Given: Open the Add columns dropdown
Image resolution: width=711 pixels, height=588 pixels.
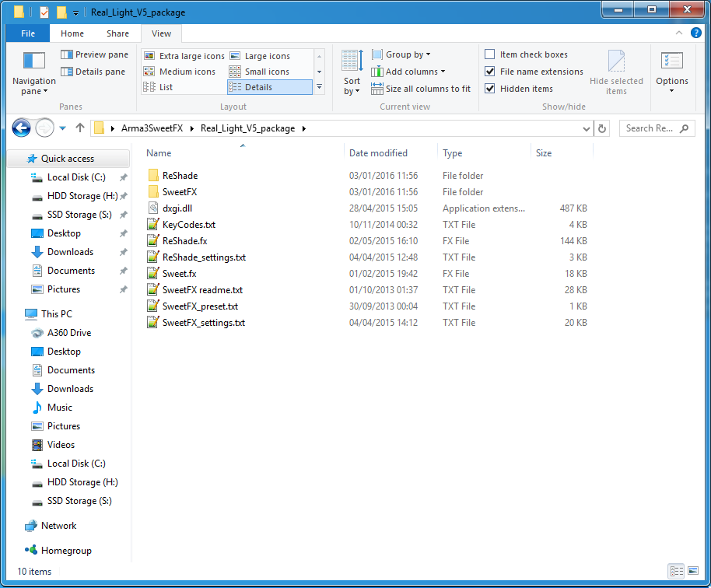Looking at the screenshot, I should click(408, 72).
